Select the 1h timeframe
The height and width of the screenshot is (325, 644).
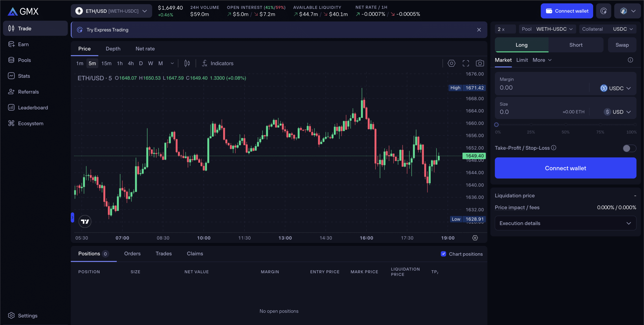pyautogui.click(x=120, y=63)
